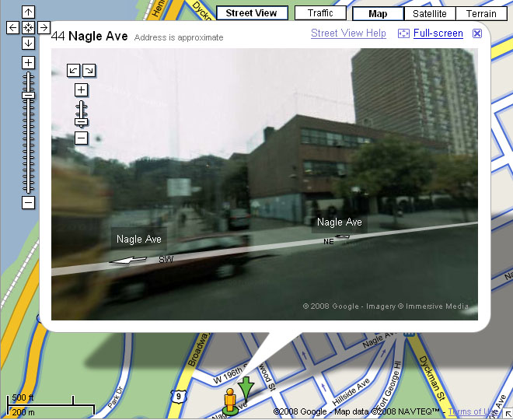Switch to the Terrain view tab
This screenshot has height=420, width=513.
click(x=481, y=14)
